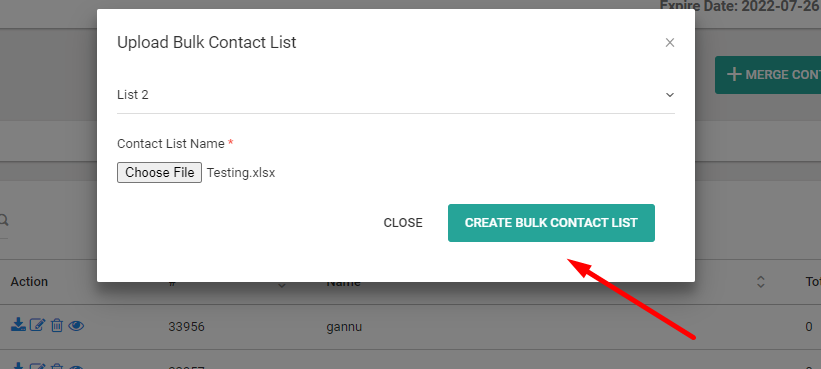Click the download icon in the second row

coord(18,366)
